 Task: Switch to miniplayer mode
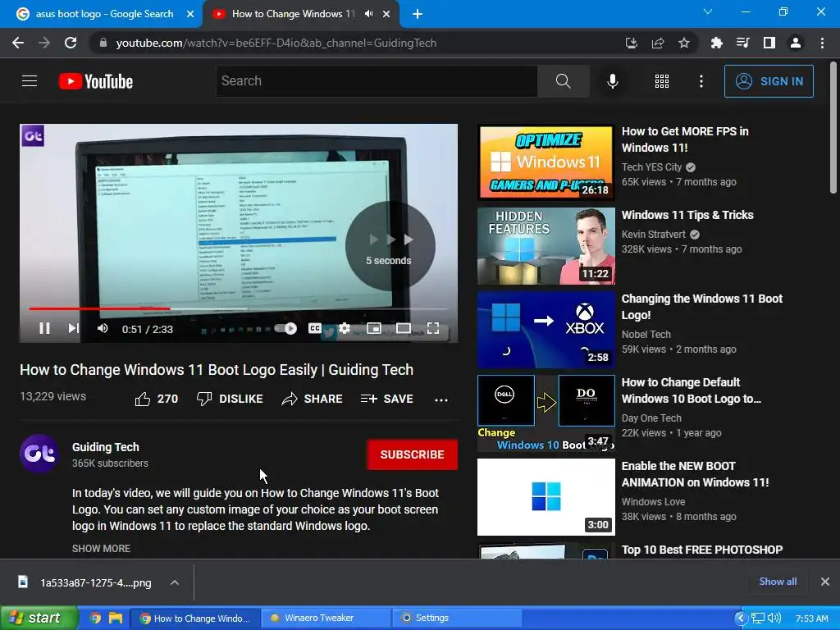point(374,328)
